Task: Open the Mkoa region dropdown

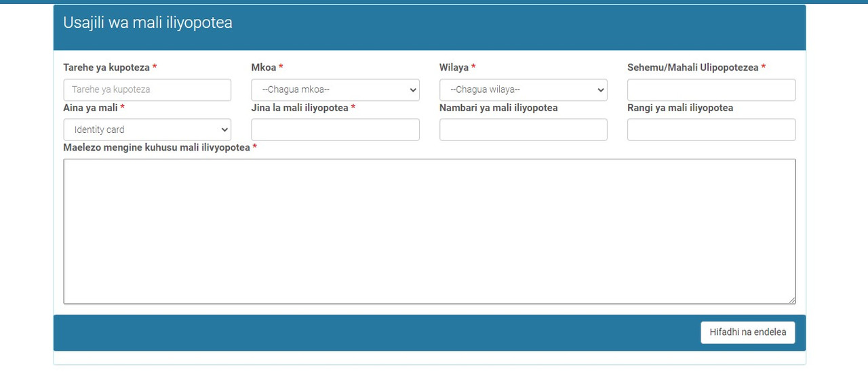Action: coord(335,90)
